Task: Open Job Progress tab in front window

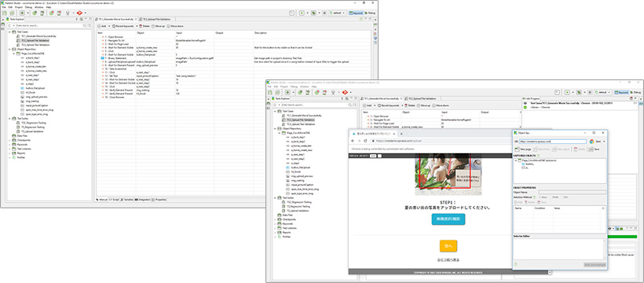Action: point(531,99)
